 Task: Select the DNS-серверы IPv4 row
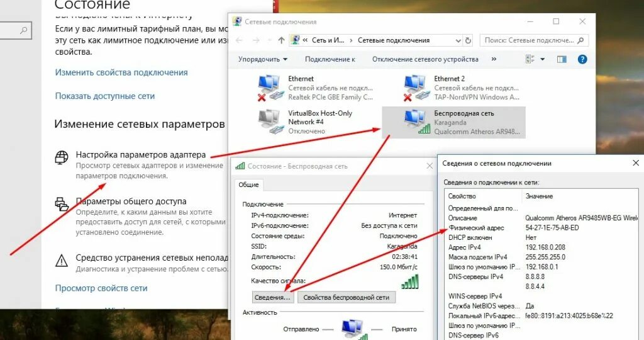pos(541,276)
